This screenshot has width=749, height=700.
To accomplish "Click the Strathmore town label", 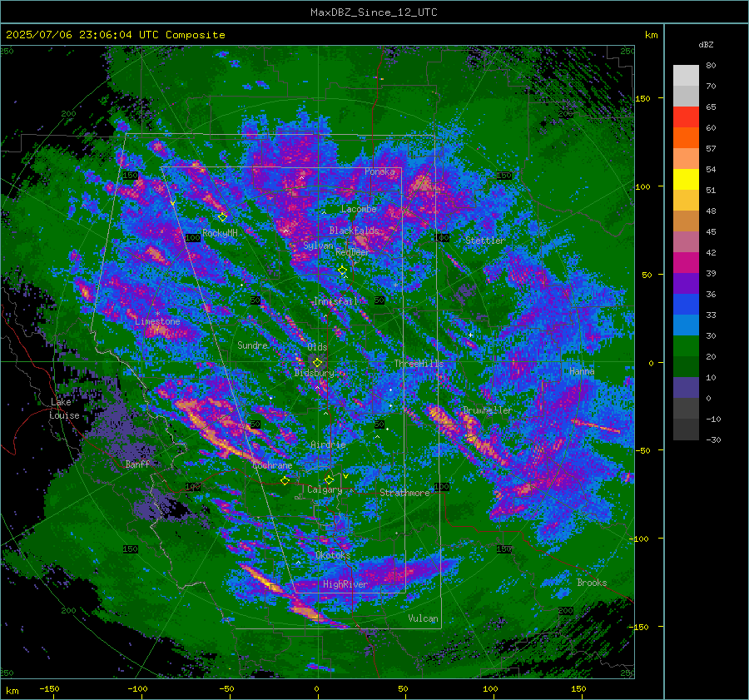I will pos(405,493).
